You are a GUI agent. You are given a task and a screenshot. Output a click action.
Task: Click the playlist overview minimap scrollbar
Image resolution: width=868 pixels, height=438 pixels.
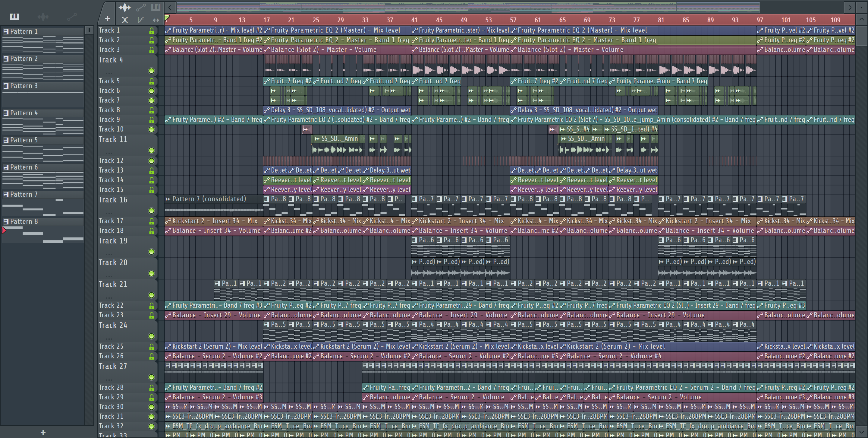468,7
